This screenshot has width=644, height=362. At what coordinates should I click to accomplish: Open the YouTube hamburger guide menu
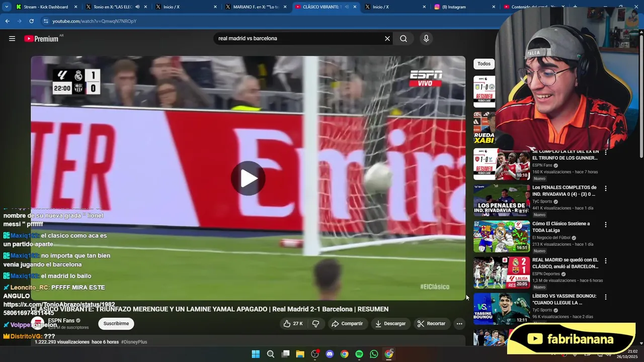(12, 39)
